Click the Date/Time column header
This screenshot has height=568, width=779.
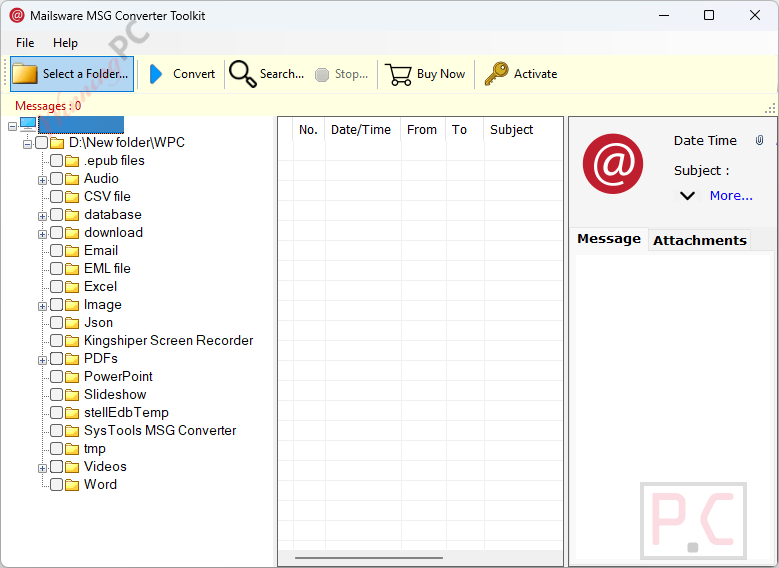click(361, 130)
